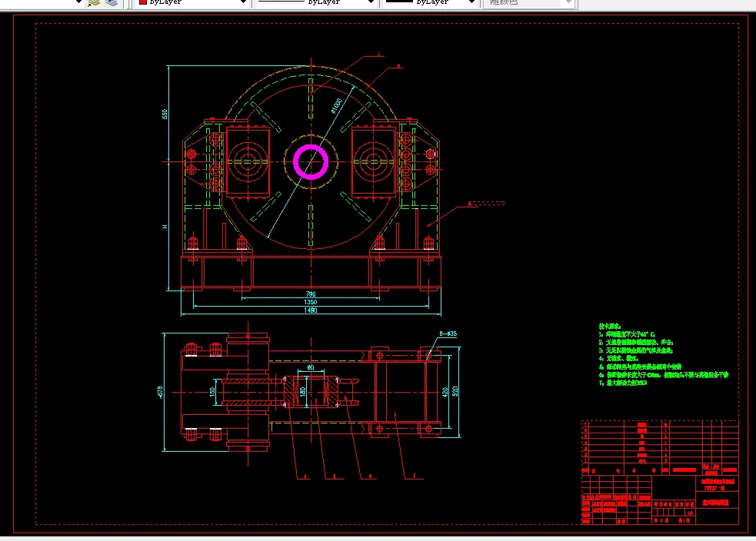756x541 pixels.
Task: Click the layer states manager icon
Action: (112, 3)
